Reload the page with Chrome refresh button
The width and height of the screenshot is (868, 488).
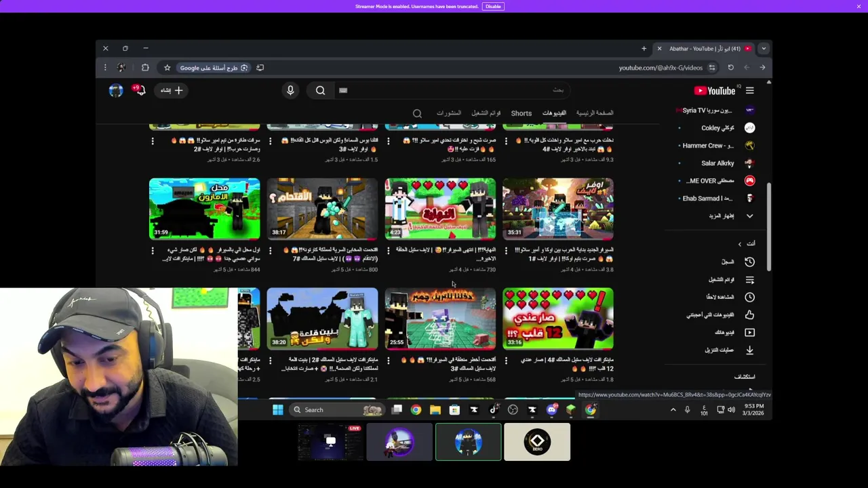(x=730, y=68)
